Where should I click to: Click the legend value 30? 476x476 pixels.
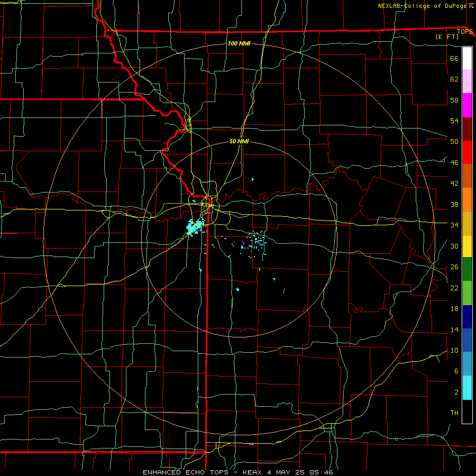coord(454,246)
